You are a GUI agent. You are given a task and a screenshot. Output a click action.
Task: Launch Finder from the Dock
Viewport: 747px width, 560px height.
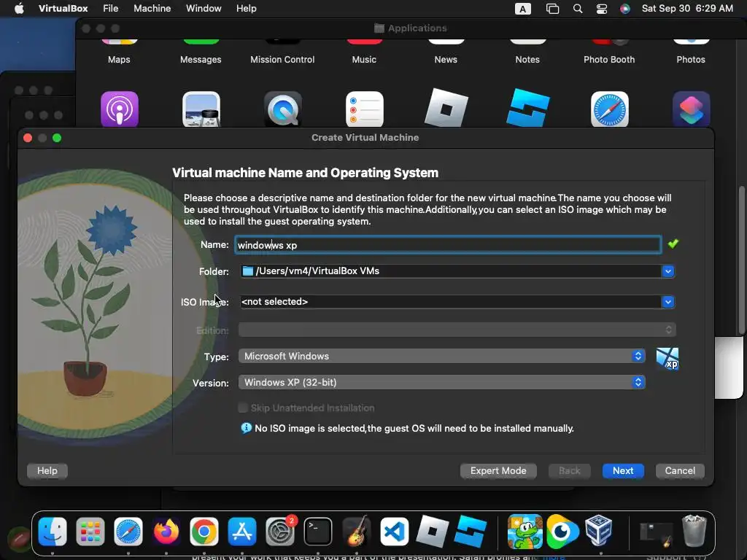[x=53, y=531]
